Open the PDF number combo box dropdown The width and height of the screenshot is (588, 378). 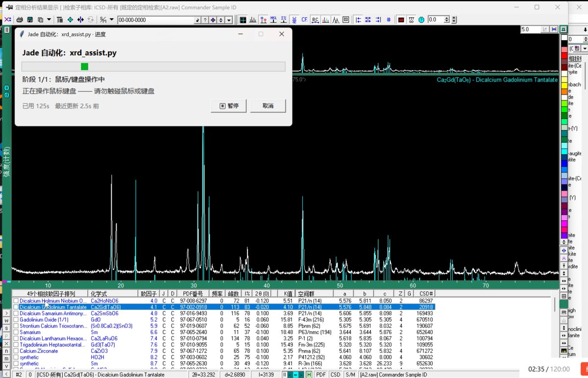(229, 20)
